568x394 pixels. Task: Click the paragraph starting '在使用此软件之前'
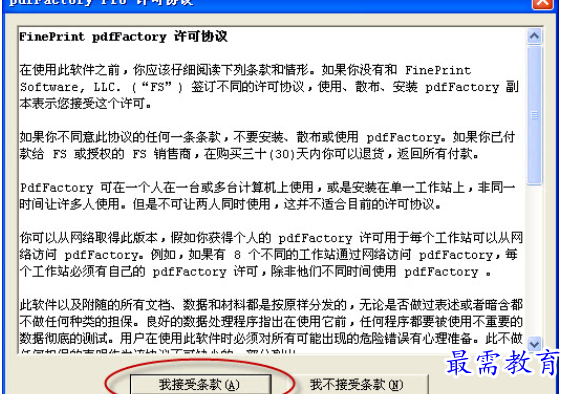coord(269,87)
